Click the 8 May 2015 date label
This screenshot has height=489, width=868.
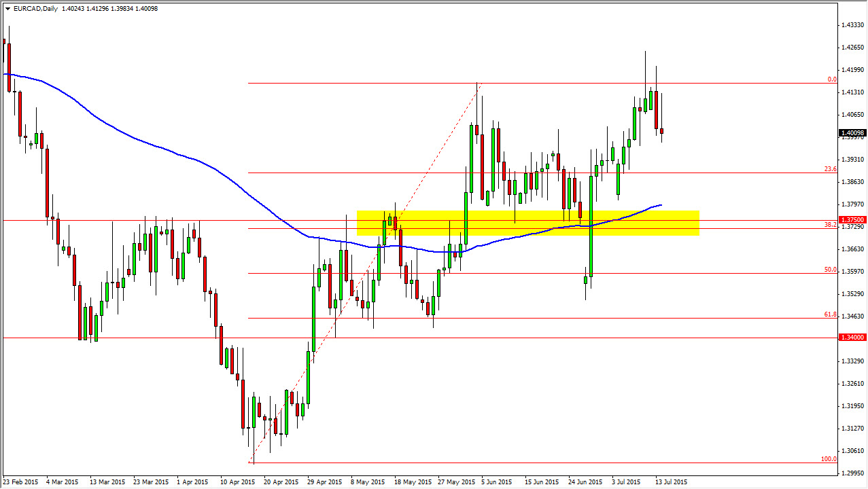click(x=368, y=482)
